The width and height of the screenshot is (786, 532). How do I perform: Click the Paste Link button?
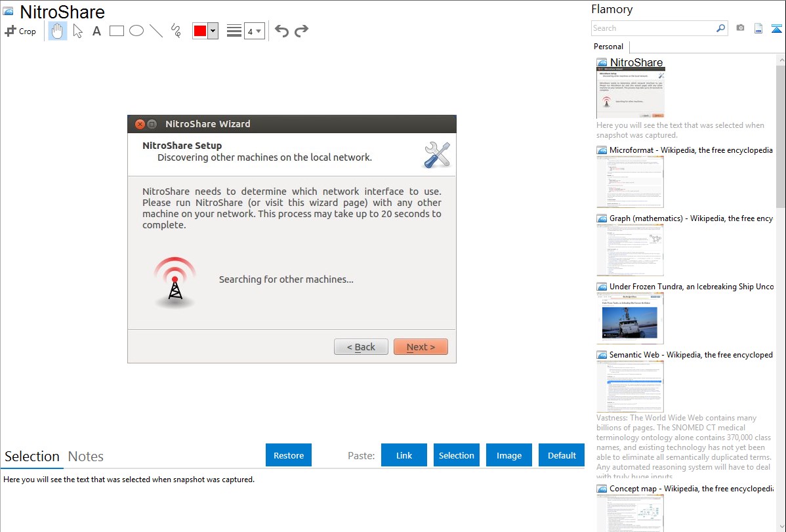[404, 455]
